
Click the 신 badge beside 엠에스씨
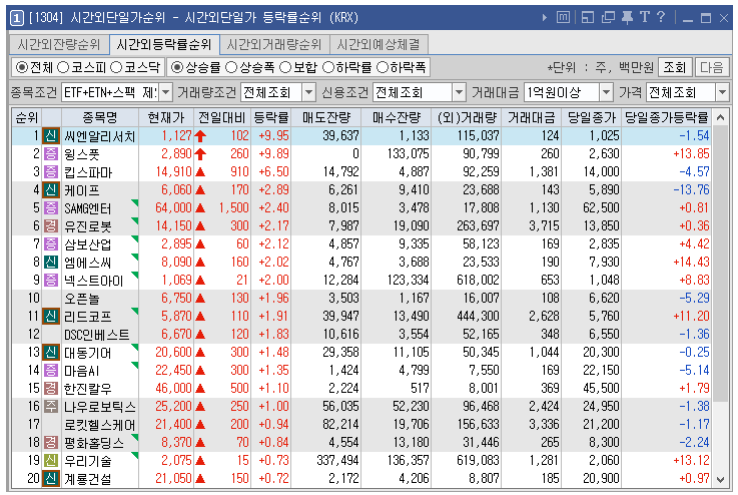50,262
